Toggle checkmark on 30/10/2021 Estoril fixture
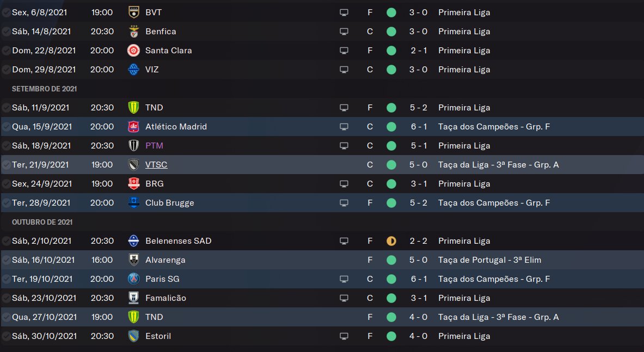Screen dimensions: 644x352 (6, 336)
